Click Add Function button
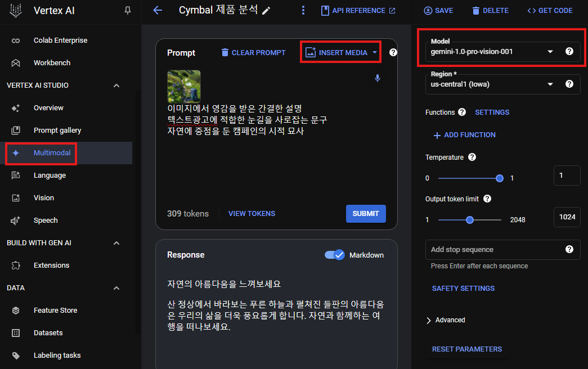Screen dimensions: 588x369 [x=464, y=135]
